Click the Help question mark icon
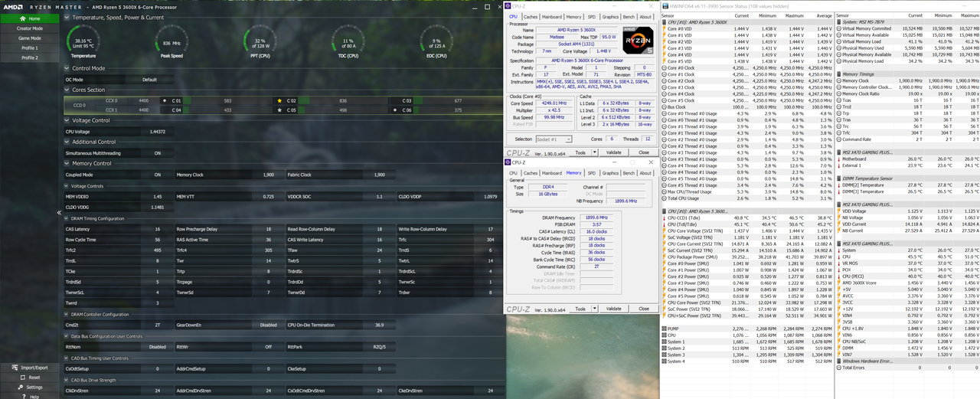 click(x=23, y=396)
